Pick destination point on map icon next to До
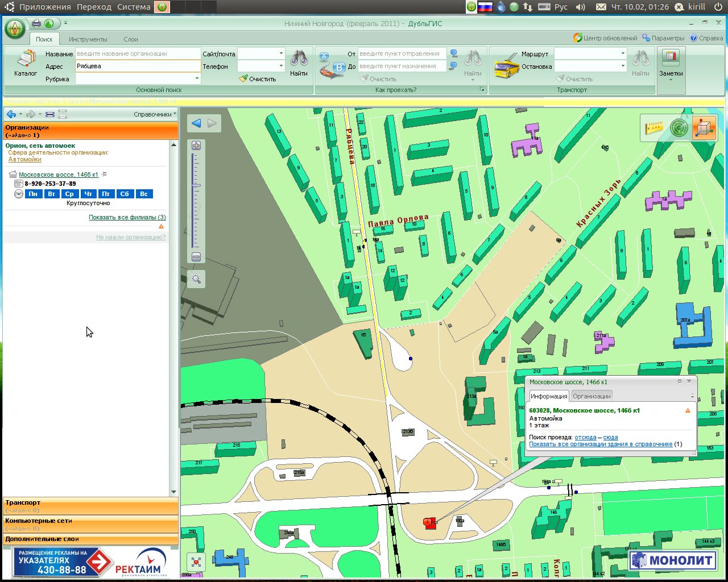728x582 pixels. 454,66
